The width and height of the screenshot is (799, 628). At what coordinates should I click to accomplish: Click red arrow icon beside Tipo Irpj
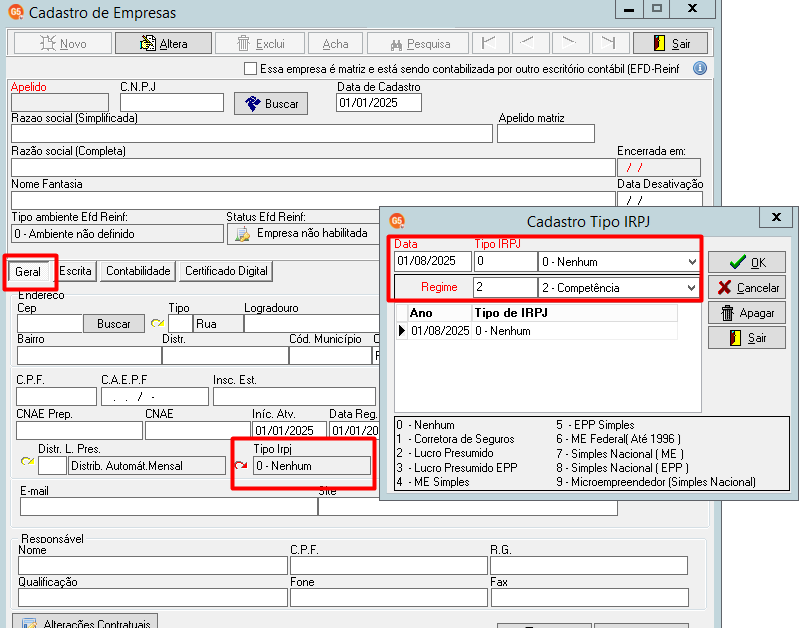coord(241,465)
